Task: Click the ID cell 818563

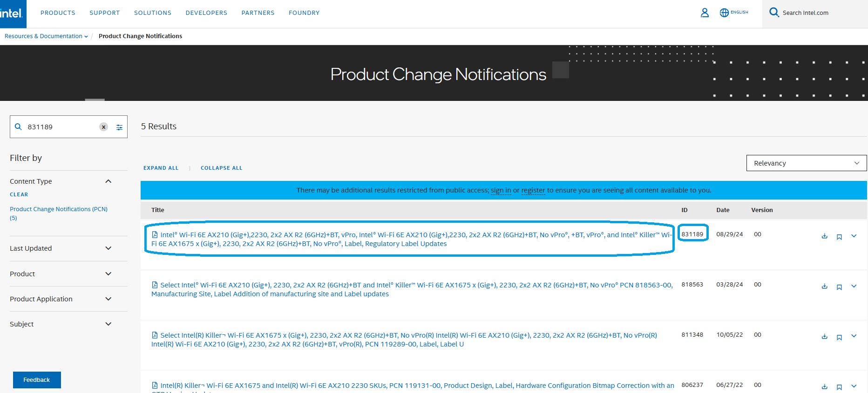Action: click(692, 285)
